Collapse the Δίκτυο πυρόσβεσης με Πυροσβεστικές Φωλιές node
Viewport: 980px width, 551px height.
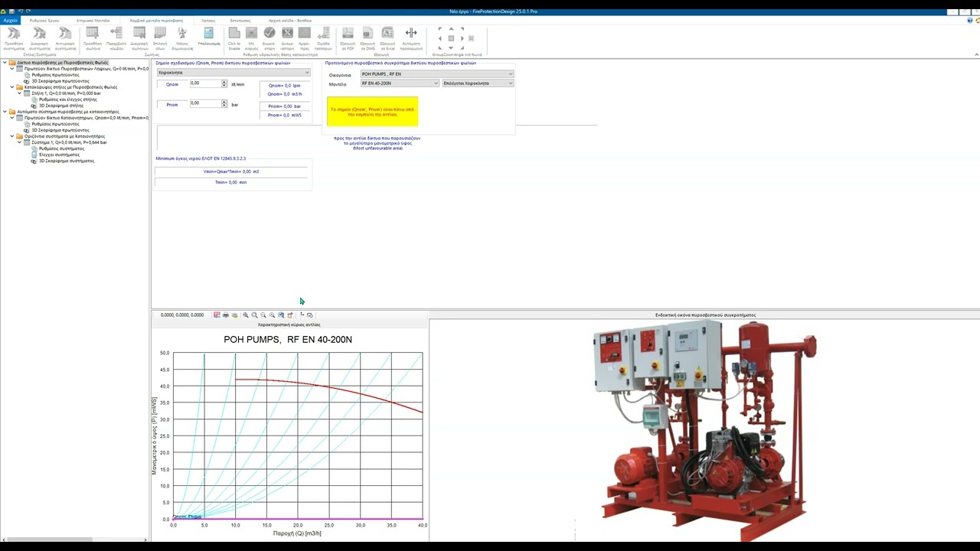(5, 63)
